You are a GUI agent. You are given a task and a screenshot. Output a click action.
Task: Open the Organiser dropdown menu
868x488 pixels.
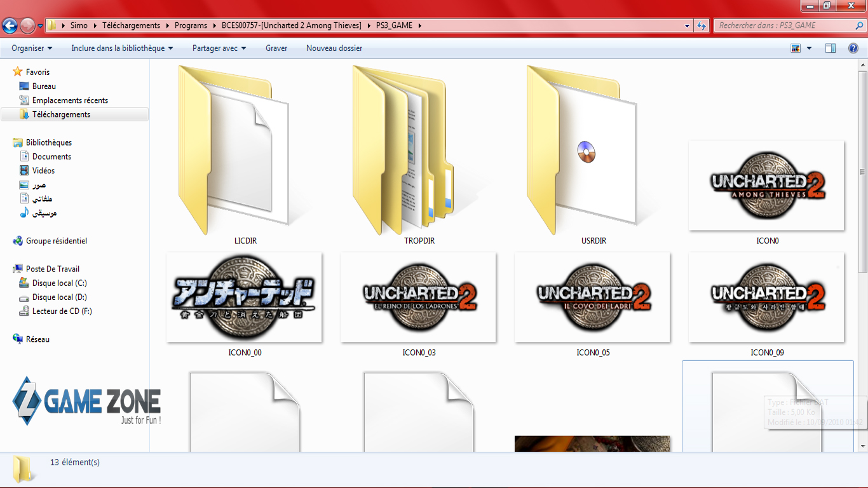pos(32,48)
